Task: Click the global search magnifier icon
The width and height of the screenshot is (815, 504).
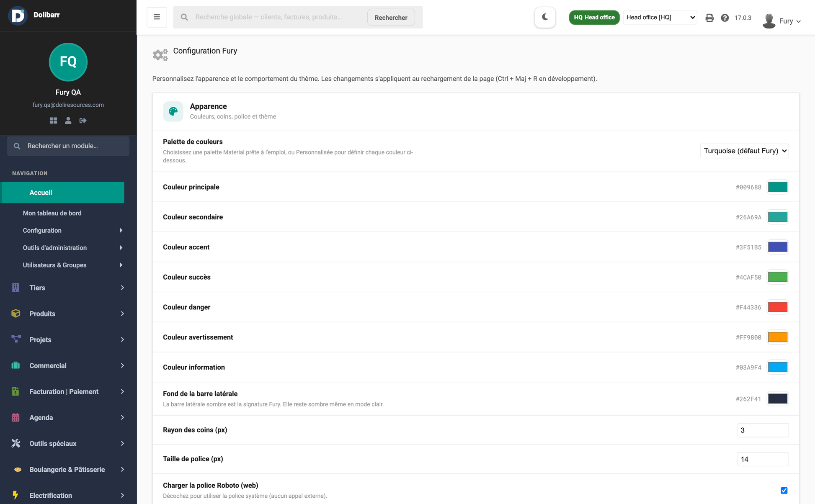Action: coord(184,17)
